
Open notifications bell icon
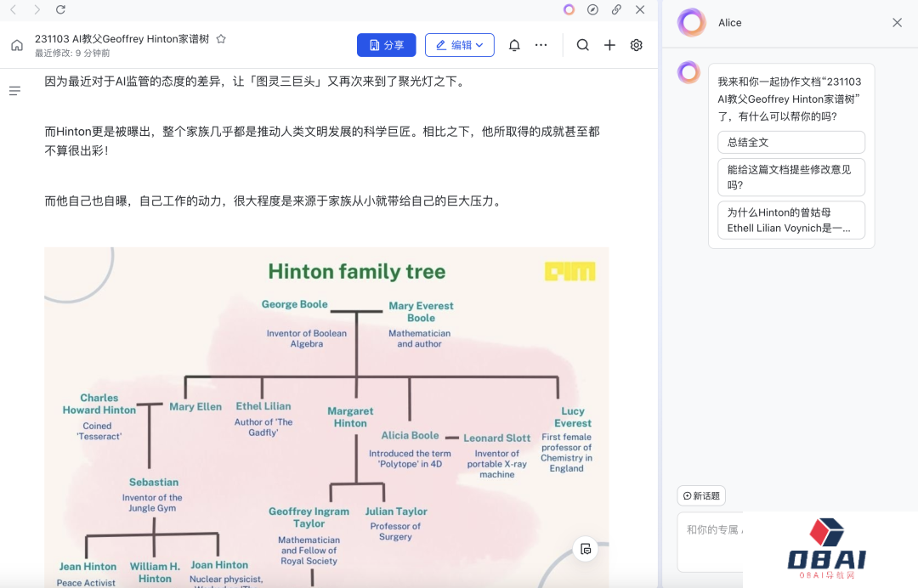tap(514, 45)
